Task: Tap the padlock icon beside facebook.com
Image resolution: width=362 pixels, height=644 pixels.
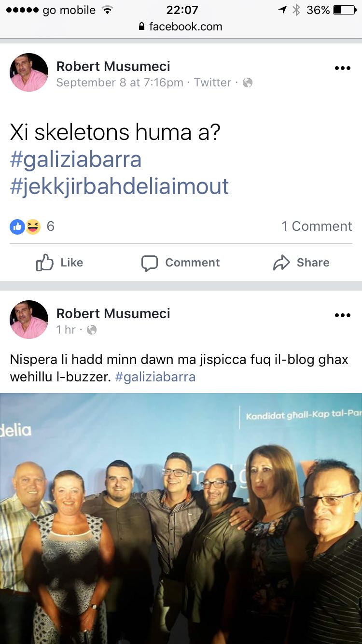Action: pos(142,27)
